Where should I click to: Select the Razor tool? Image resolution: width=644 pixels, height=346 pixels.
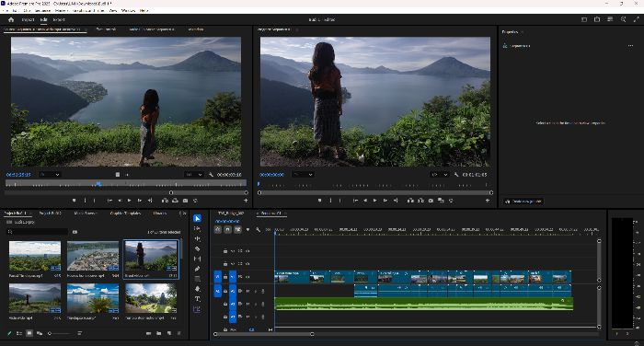pos(197,248)
